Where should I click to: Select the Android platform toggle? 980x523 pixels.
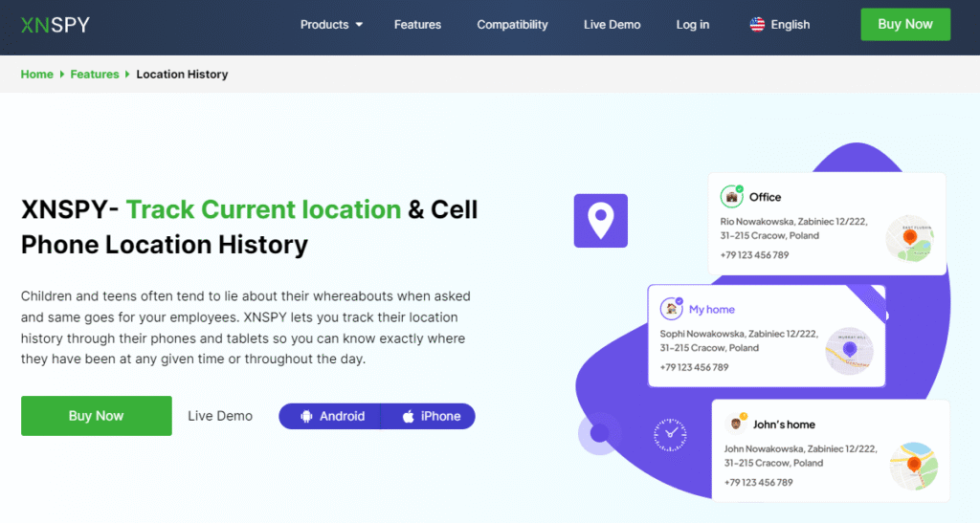click(x=331, y=416)
